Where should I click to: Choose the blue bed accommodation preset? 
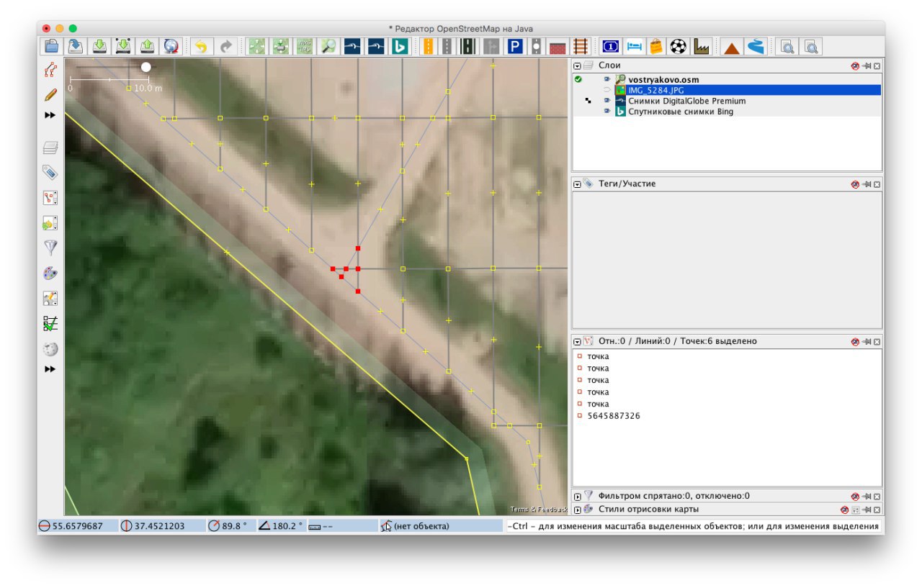[633, 47]
